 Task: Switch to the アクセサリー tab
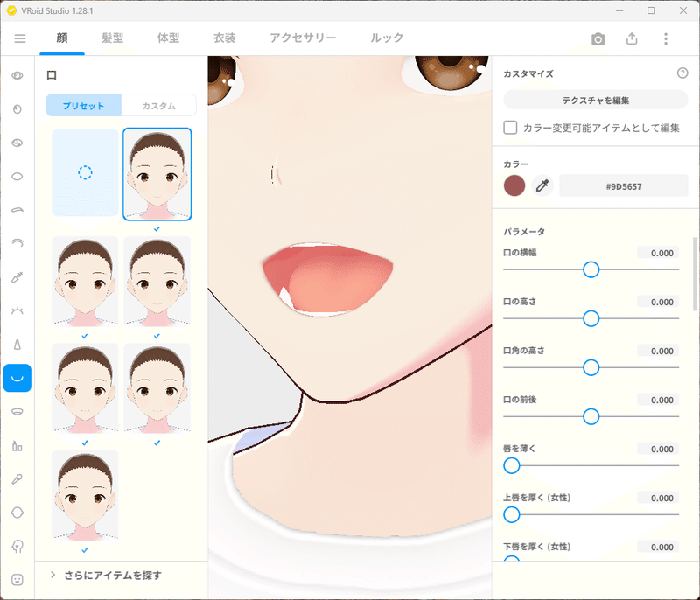[303, 38]
